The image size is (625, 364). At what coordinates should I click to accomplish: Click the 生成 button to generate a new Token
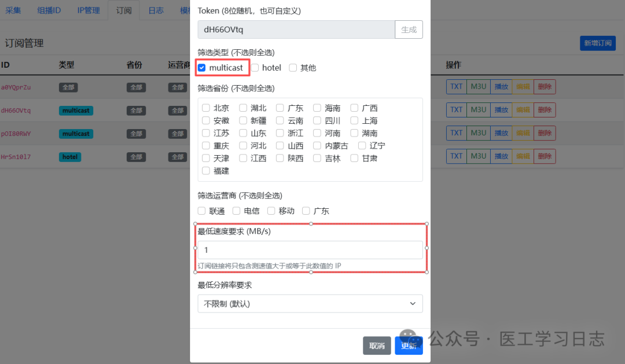409,29
